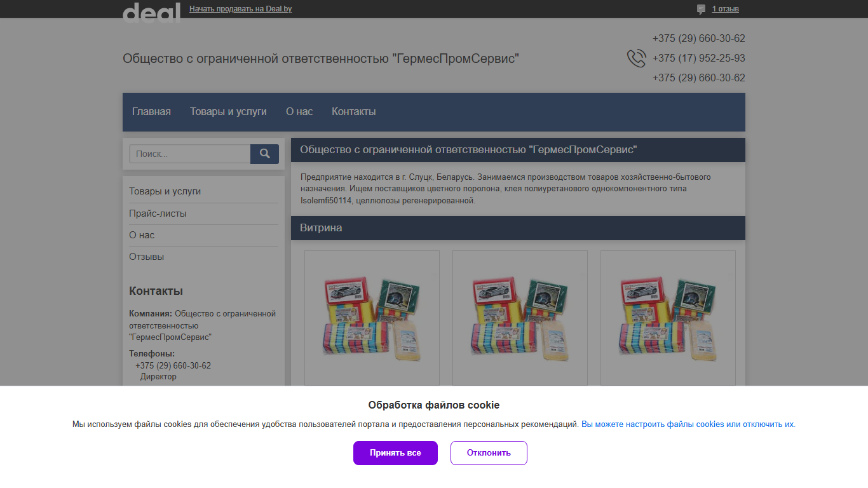Screen dimensions: 868x488
Task: Click the review speech bubble icon
Action: point(701,9)
